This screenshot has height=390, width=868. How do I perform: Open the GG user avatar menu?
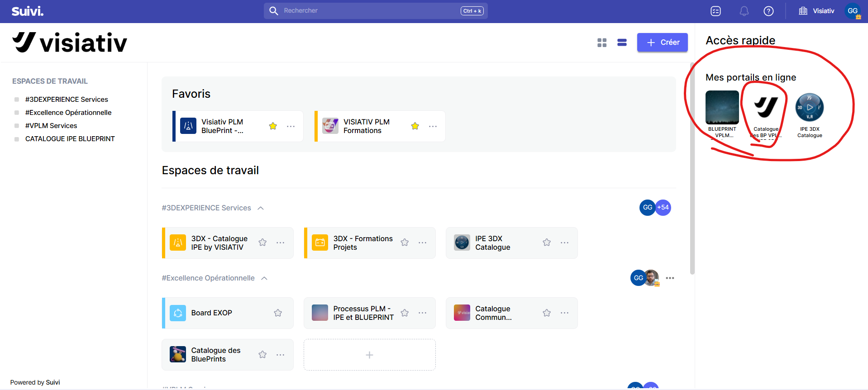click(x=853, y=11)
